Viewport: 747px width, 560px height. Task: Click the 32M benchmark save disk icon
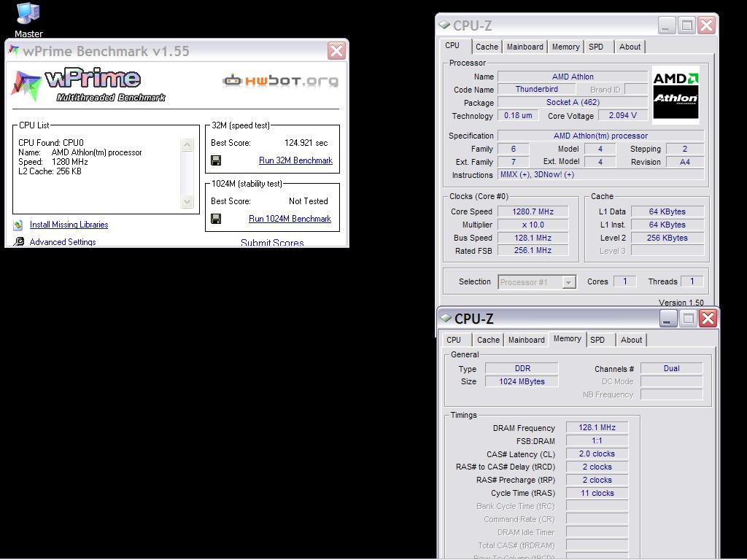pos(216,160)
